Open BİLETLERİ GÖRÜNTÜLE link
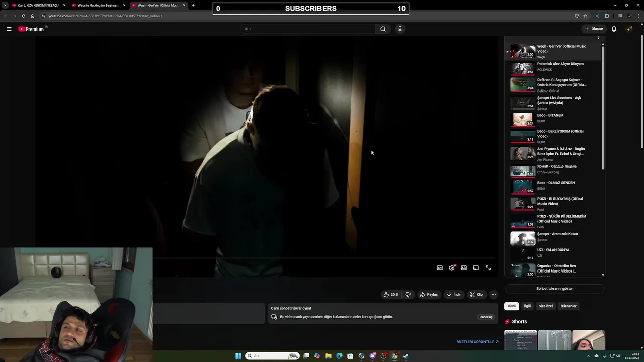This screenshot has height=362, width=644. point(477,342)
